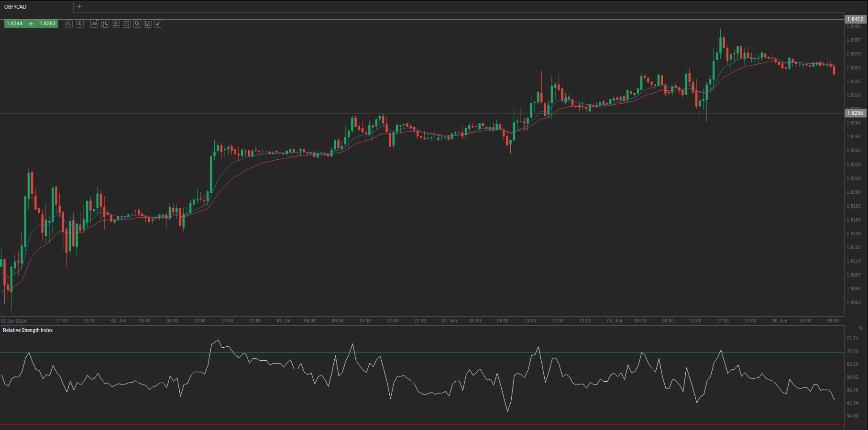Click the 56.02 RSI axis value

852,377
